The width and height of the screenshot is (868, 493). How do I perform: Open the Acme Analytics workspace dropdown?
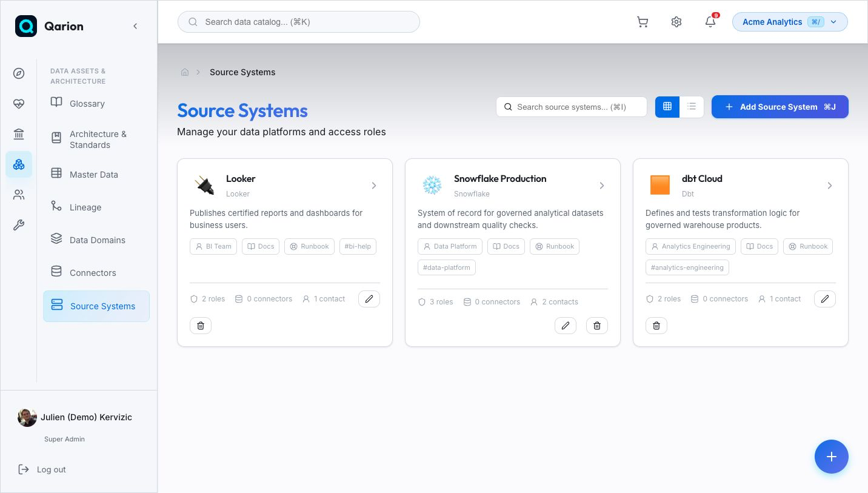coord(790,22)
